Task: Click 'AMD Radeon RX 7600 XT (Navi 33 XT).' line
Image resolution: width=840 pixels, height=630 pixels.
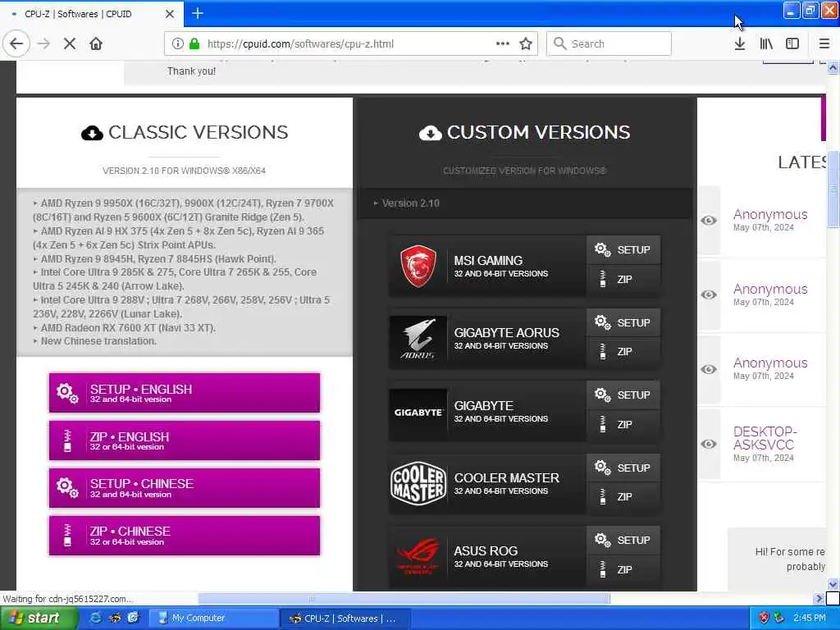Action: point(128,328)
